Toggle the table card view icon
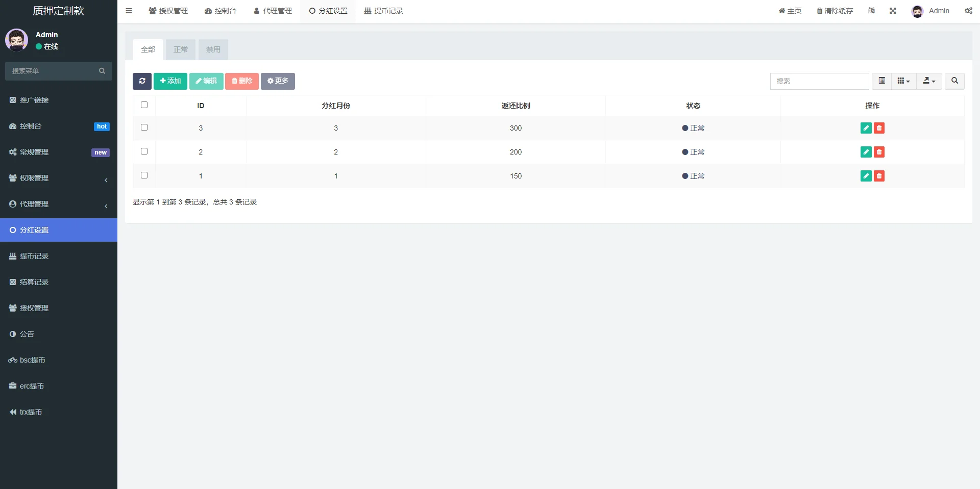Image resolution: width=980 pixels, height=489 pixels. point(881,81)
